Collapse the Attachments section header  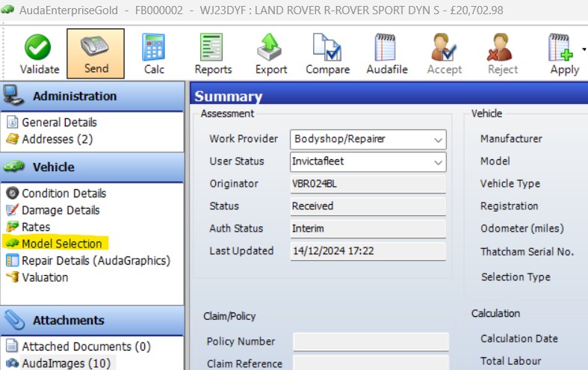click(x=92, y=320)
